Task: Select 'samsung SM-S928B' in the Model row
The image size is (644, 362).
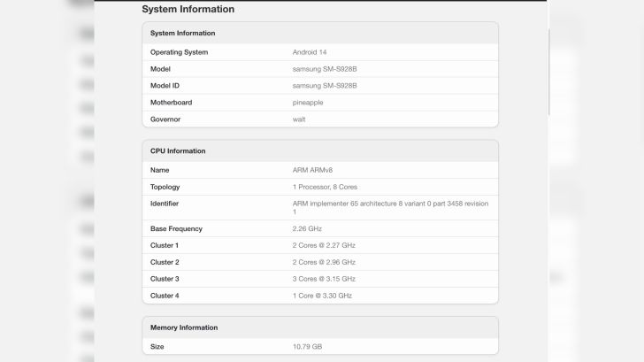Action: [x=325, y=69]
